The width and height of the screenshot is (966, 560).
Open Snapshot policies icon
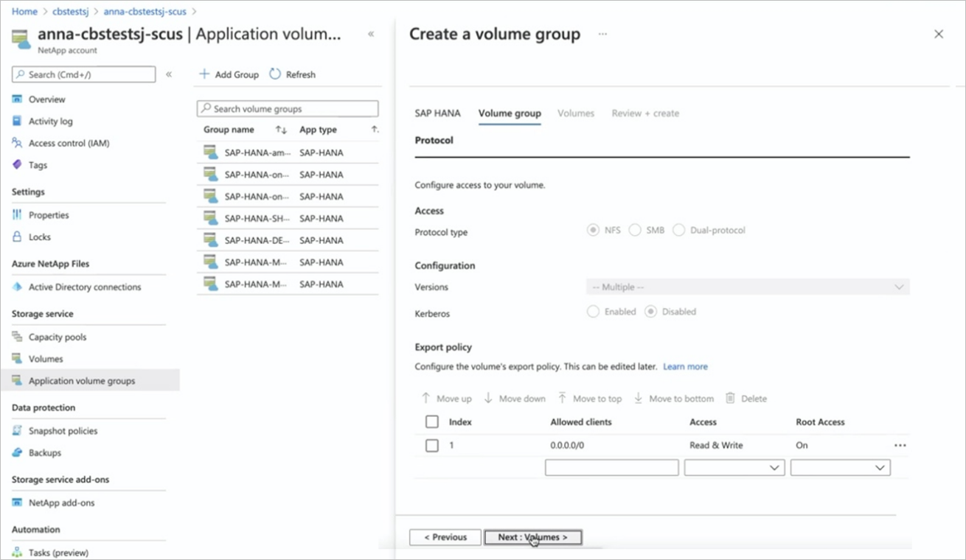coord(18,431)
